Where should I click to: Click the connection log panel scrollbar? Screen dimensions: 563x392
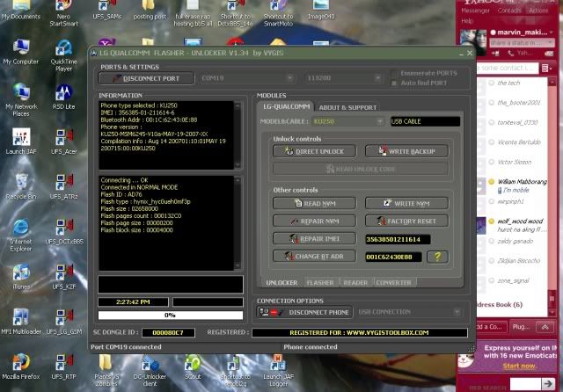point(238,222)
